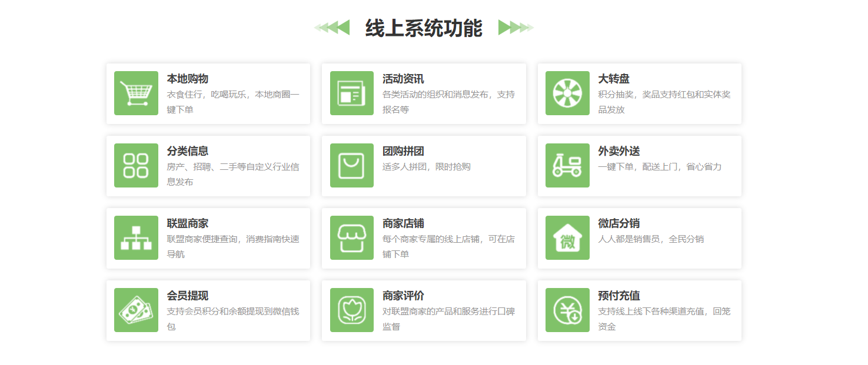The height and width of the screenshot is (365, 868).
Task: Click the 外卖外送 title text
Action: [619, 151]
